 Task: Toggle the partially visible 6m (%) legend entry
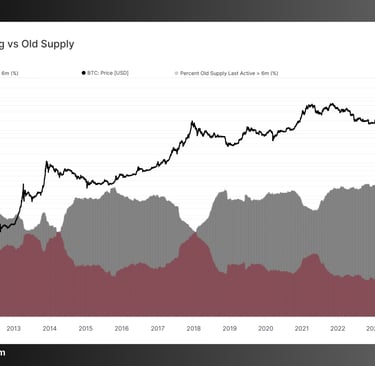click(9, 73)
